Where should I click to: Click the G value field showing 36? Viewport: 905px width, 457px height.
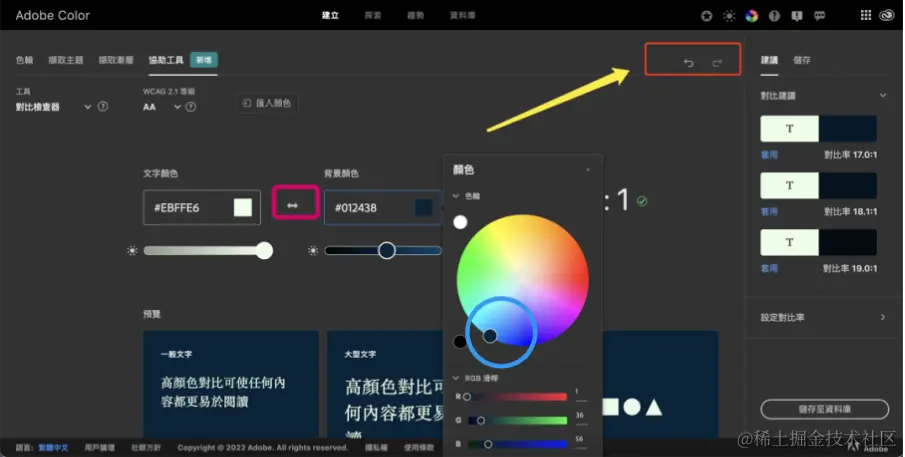(581, 417)
